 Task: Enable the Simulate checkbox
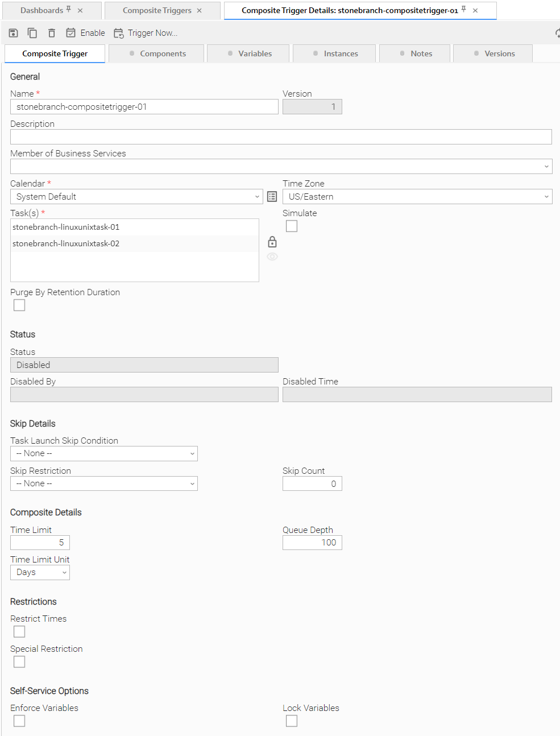click(x=292, y=226)
